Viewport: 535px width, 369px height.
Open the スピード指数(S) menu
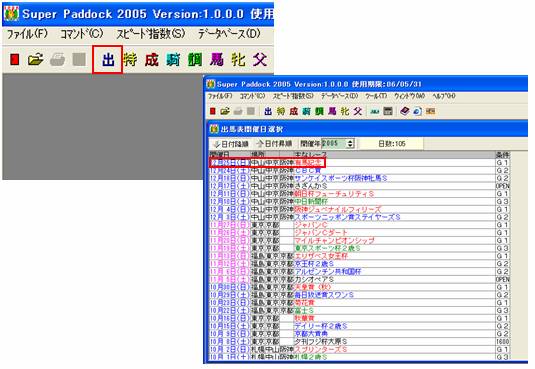[x=151, y=34]
